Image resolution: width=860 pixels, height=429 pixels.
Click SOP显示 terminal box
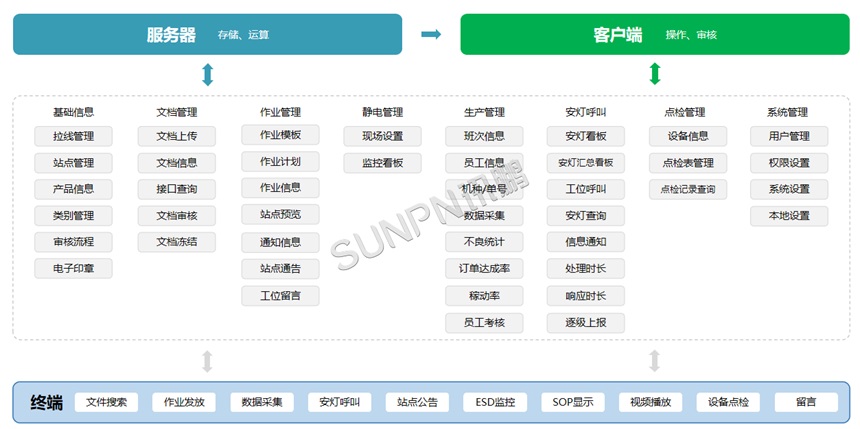pyautogui.click(x=573, y=402)
